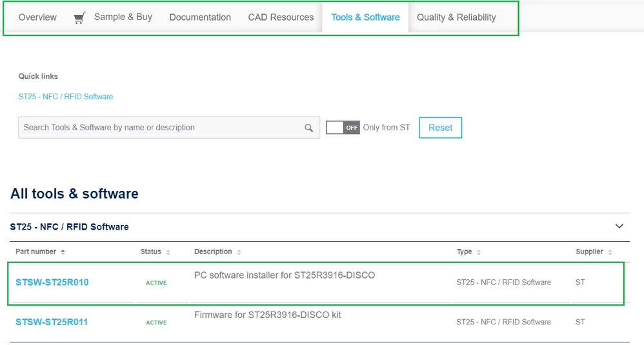Image resolution: width=644 pixels, height=345 pixels.
Task: Open the Overview tab
Action: (37, 17)
